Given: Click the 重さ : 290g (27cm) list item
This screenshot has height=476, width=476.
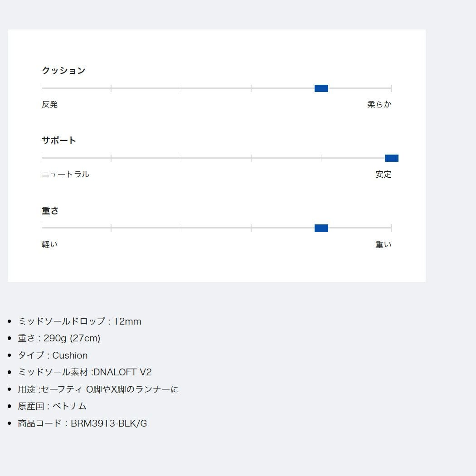Looking at the screenshot, I should [x=59, y=338].
